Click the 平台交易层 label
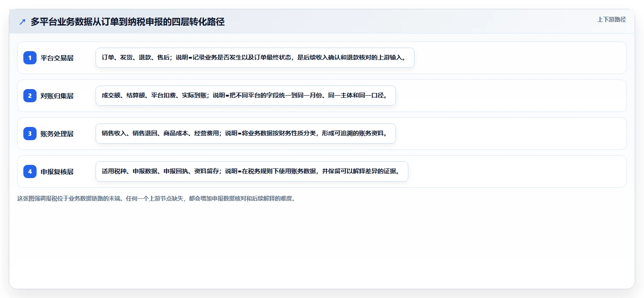Viewport: 644px width, 298px height. (57, 58)
